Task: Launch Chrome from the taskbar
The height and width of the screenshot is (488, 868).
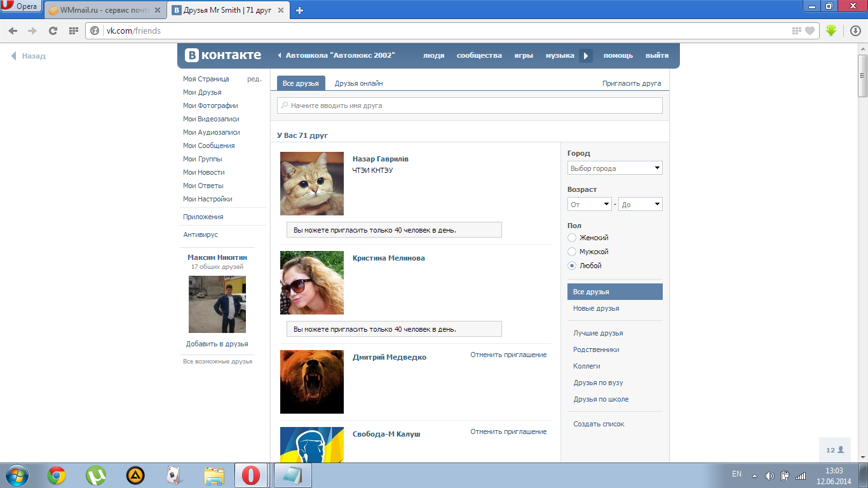Action: [57, 475]
